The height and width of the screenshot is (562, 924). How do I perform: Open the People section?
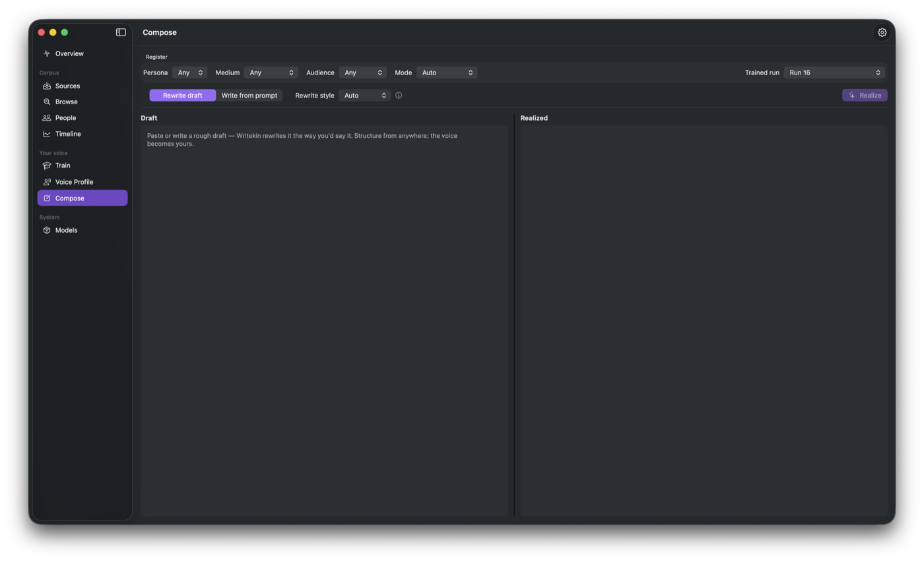[82, 117]
